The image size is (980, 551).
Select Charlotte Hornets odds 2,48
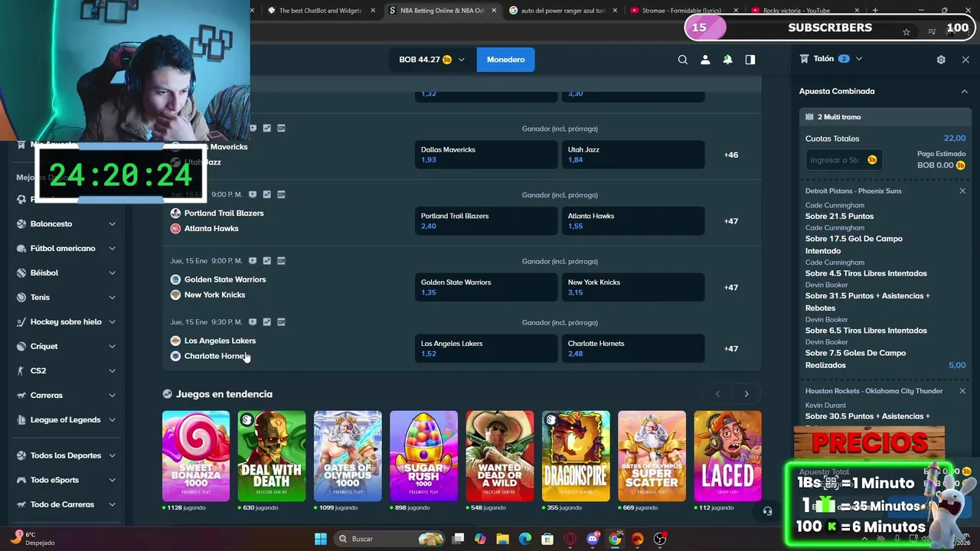(x=633, y=348)
